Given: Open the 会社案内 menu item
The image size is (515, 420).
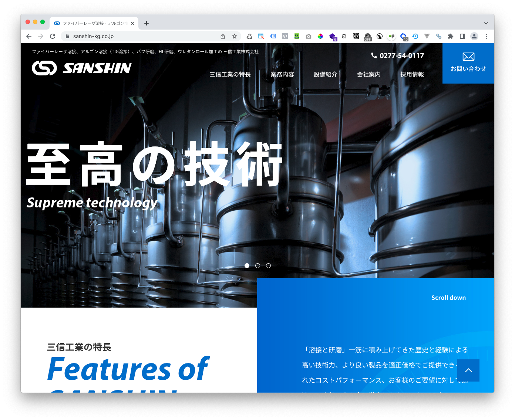Looking at the screenshot, I should click(368, 74).
